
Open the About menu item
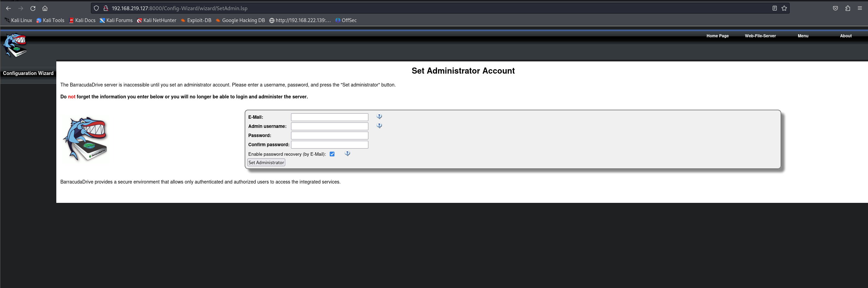[846, 36]
